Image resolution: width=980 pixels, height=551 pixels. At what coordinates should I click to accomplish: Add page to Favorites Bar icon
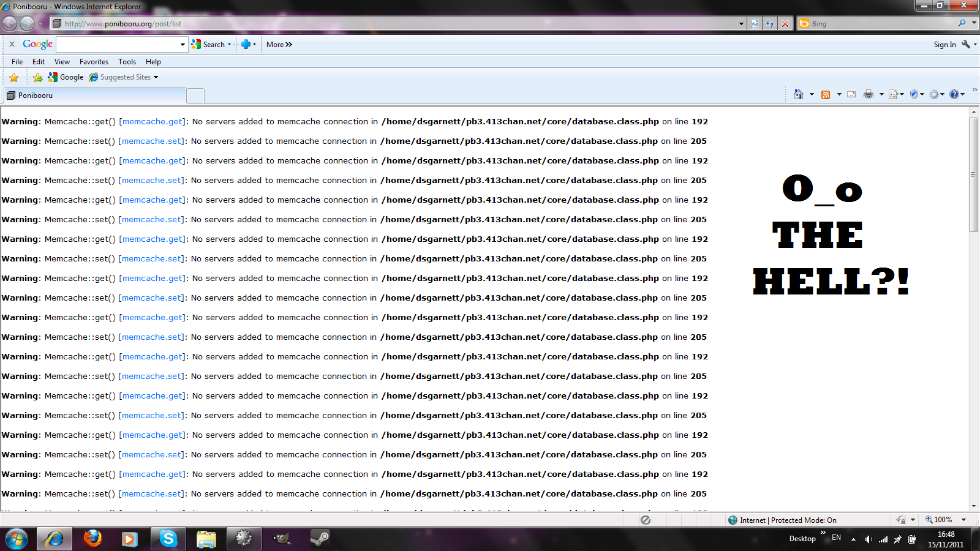38,77
